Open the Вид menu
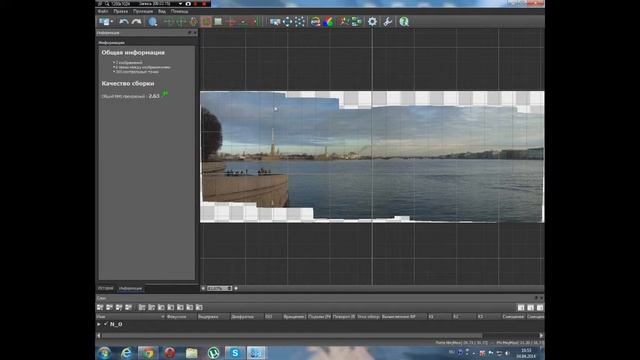 (x=162, y=11)
